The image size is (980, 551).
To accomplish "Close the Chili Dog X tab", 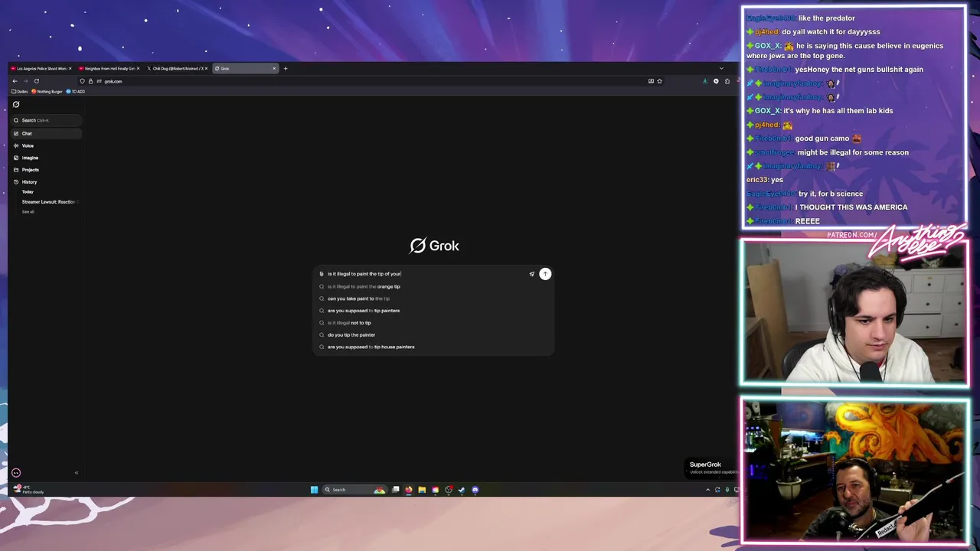I will (x=206, y=69).
